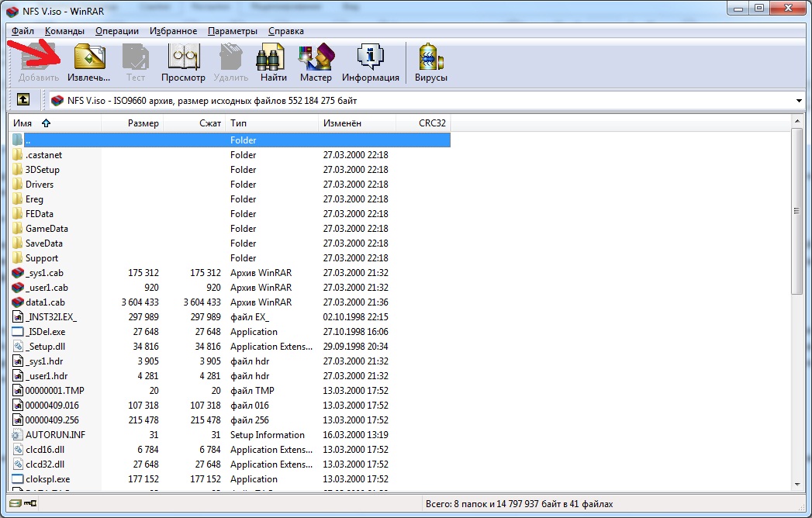This screenshot has height=518, width=812.
Task: Click the date 02.10.1998 22:15
Action: pyautogui.click(x=356, y=317)
